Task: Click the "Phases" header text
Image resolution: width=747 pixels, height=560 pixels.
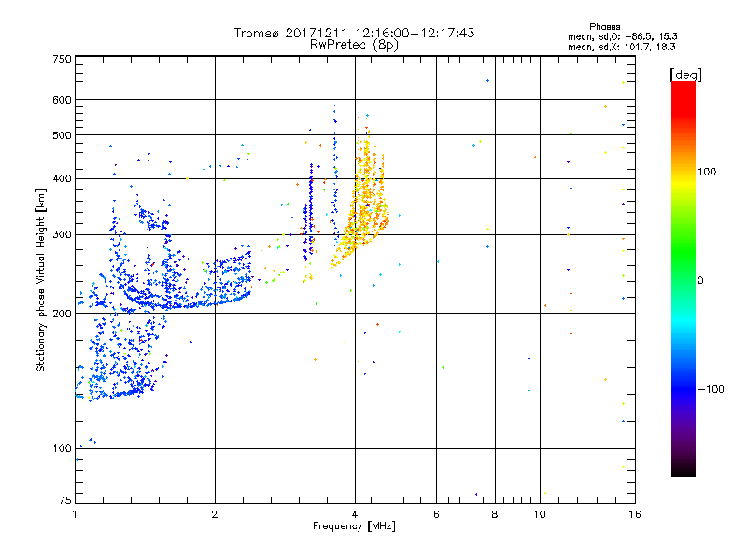Action: click(604, 27)
